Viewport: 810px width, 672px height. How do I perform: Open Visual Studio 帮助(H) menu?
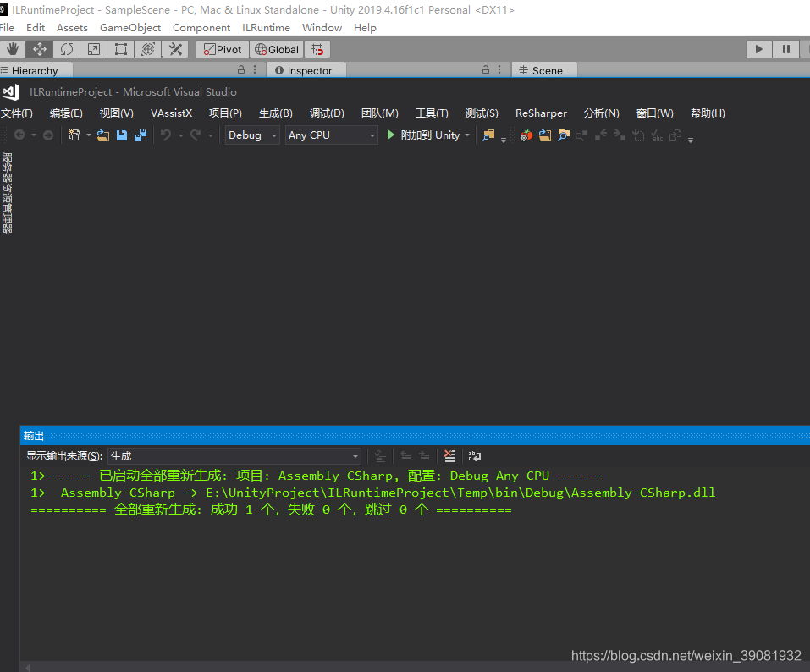tap(708, 113)
